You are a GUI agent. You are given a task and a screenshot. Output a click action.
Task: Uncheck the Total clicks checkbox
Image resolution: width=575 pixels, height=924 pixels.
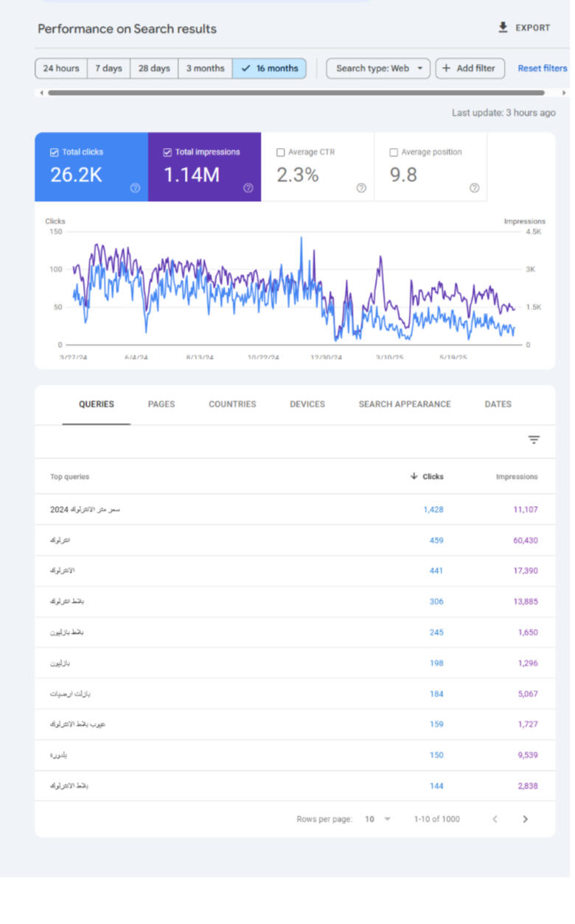coord(55,153)
